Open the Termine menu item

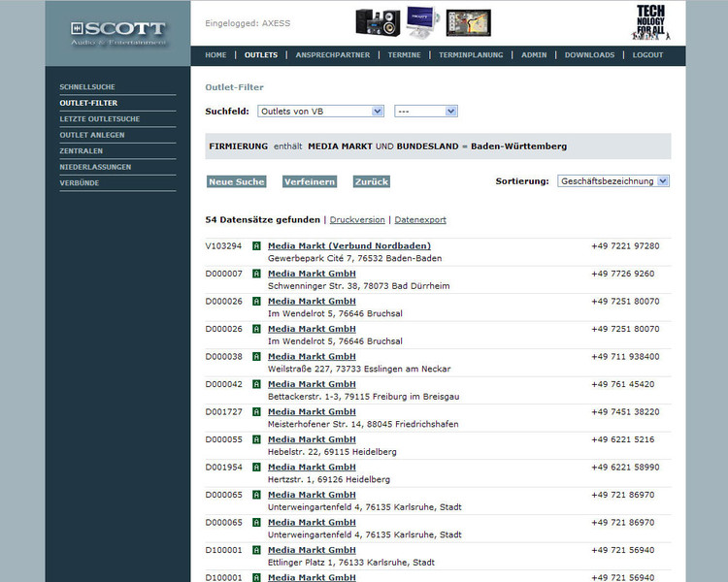(405, 54)
